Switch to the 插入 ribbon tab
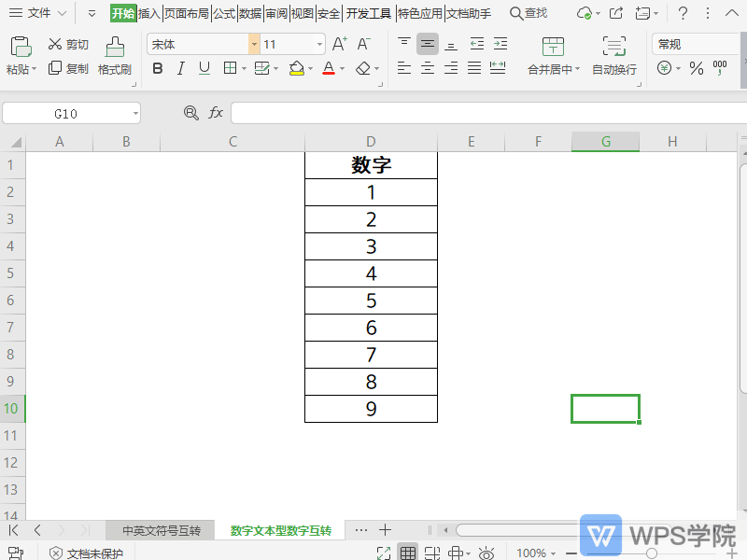The width and height of the screenshot is (747, 560). [148, 13]
